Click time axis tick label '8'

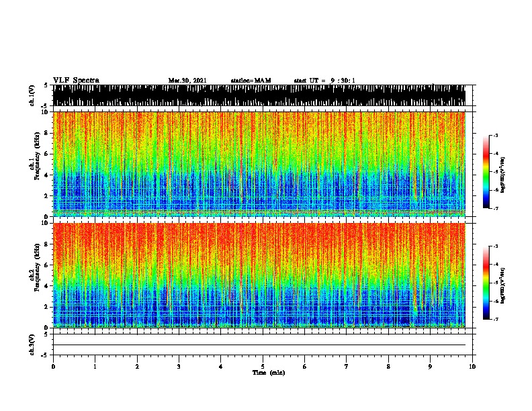point(388,367)
